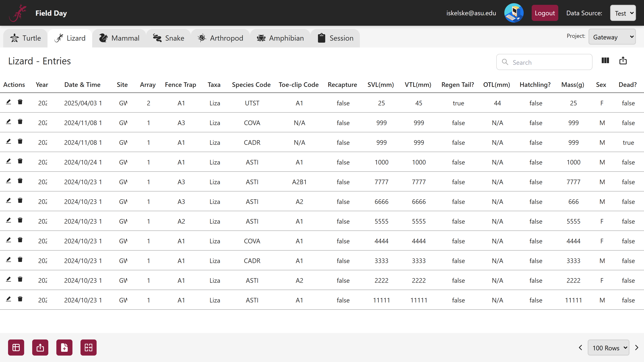This screenshot has width=644, height=362.
Task: Sort by the Species Code column header
Action: pos(251,85)
